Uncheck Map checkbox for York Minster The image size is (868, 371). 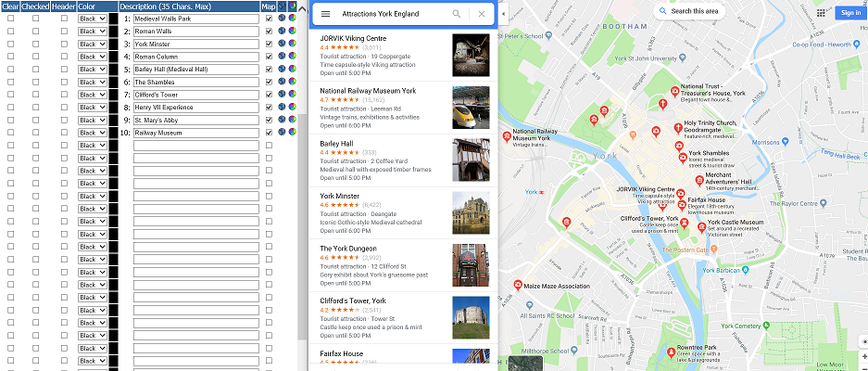pyautogui.click(x=269, y=44)
